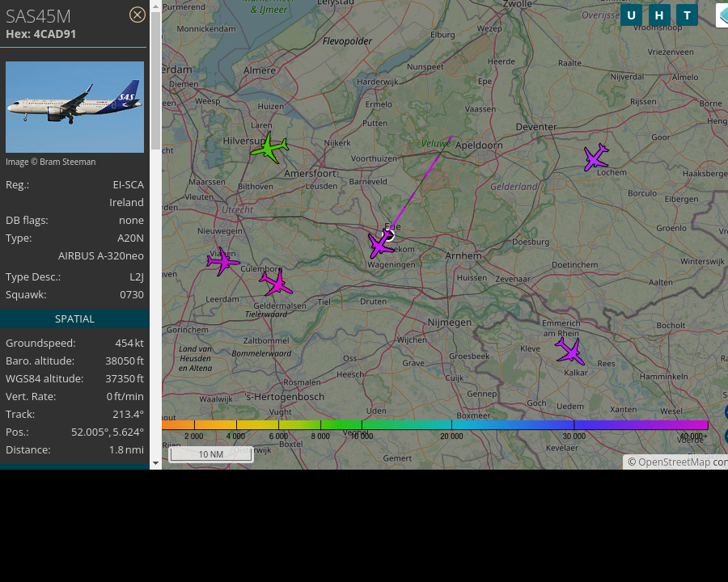728x582 pixels.
Task: Click the A20N type code
Action: coord(130,238)
